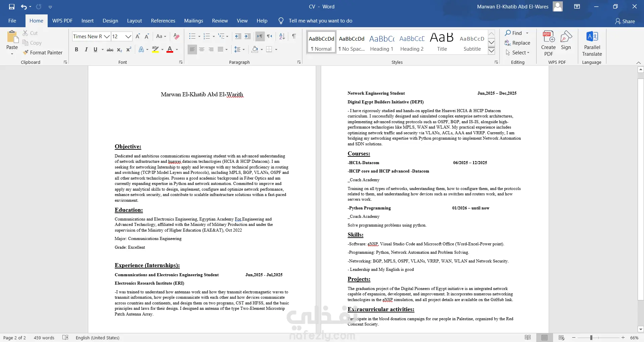Viewport: 644px width, 342px height.
Task: Open the font size dropdown
Action: point(128,37)
